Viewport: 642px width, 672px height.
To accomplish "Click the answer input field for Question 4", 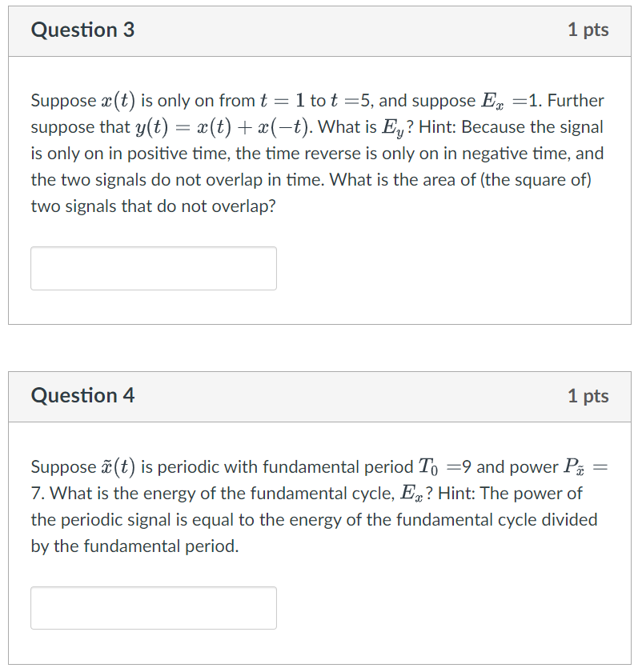I will click(153, 608).
